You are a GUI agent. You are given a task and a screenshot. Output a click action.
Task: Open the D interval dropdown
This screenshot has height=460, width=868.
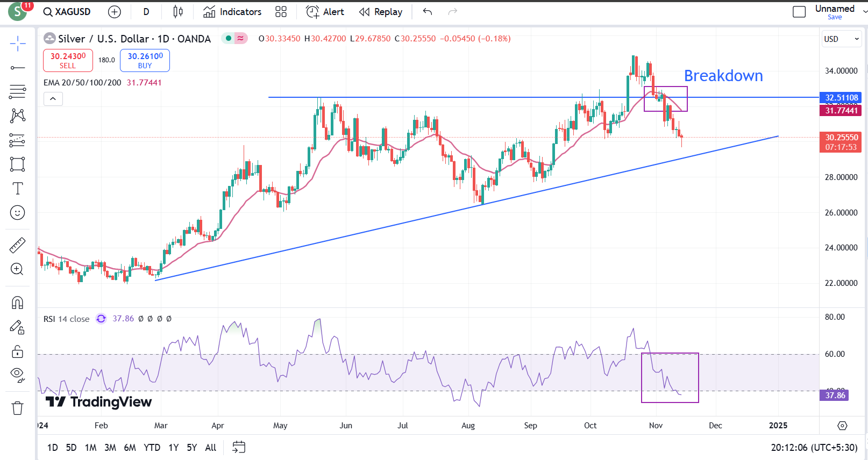pos(146,12)
